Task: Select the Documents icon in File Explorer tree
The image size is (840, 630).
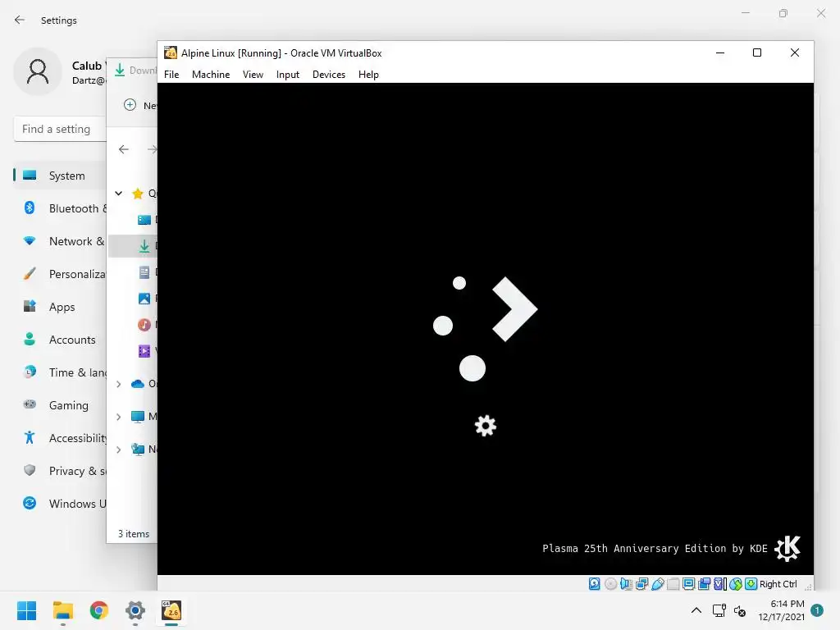Action: [144, 272]
